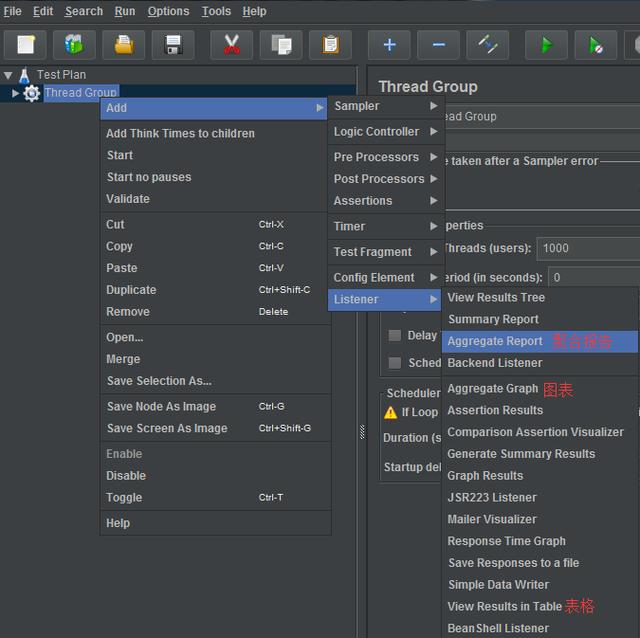Click the New test plan toolbar icon
This screenshot has width=640, height=638.
[x=26, y=45]
